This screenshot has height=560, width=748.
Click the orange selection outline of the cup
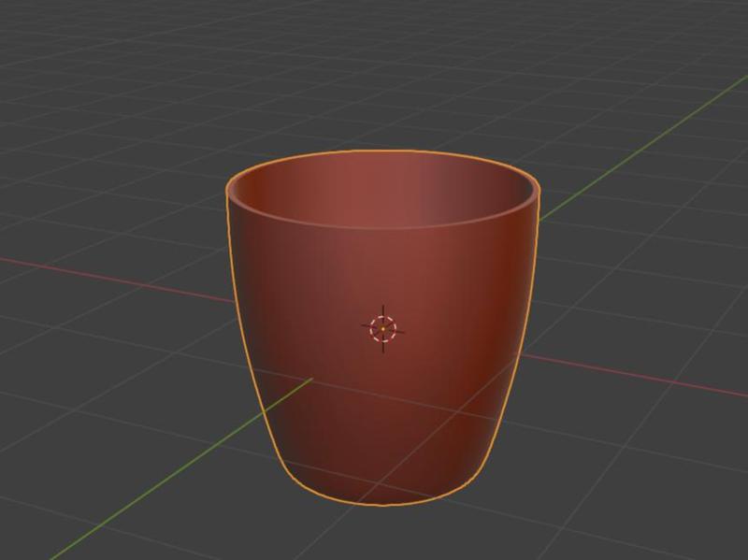tap(231, 280)
